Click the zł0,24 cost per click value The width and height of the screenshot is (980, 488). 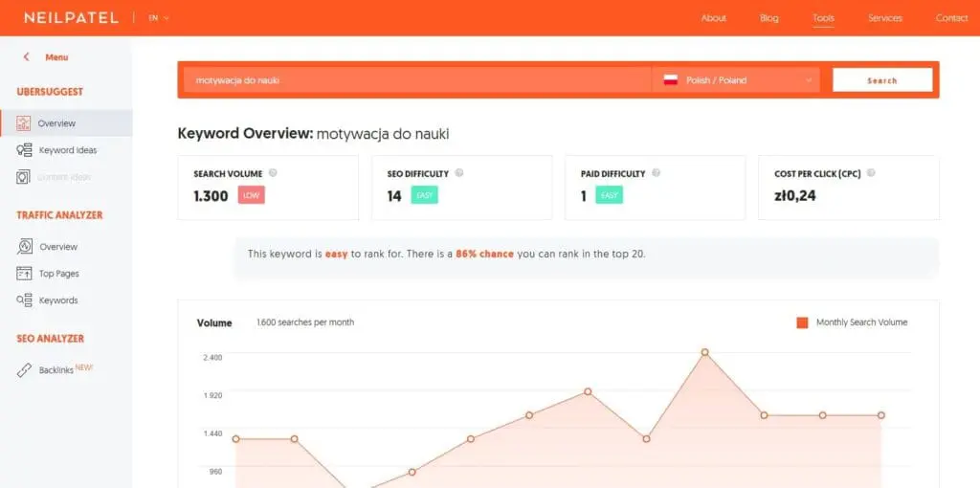(795, 196)
